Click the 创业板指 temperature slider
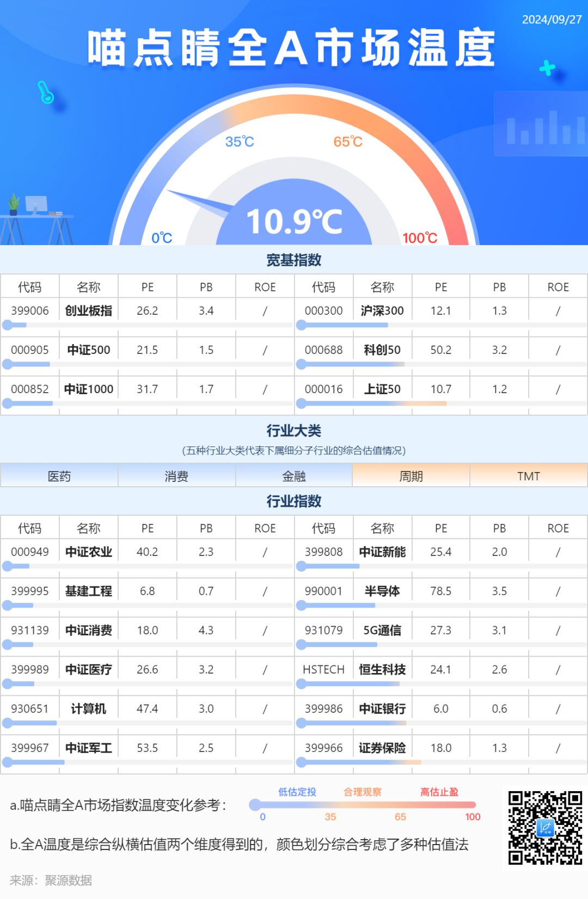Image resolution: width=588 pixels, height=899 pixels. tap(147, 325)
